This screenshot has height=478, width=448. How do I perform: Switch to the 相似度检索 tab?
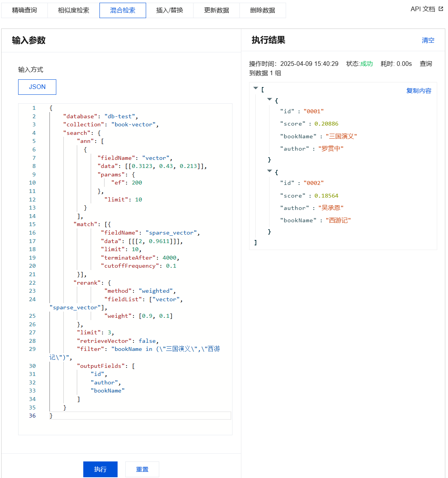point(73,10)
